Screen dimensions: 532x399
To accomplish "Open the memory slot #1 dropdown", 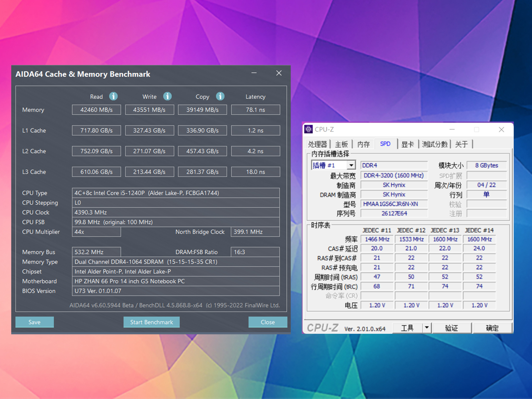I will coord(351,165).
